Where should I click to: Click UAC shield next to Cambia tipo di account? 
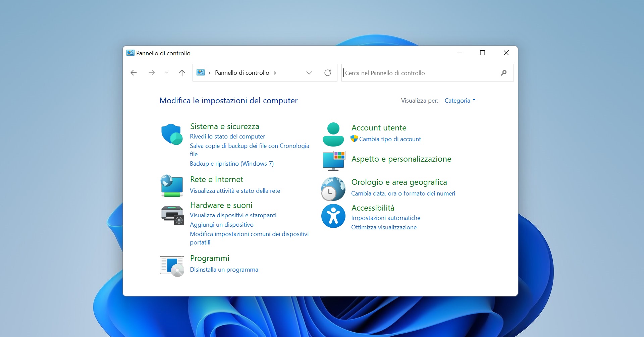[354, 138]
